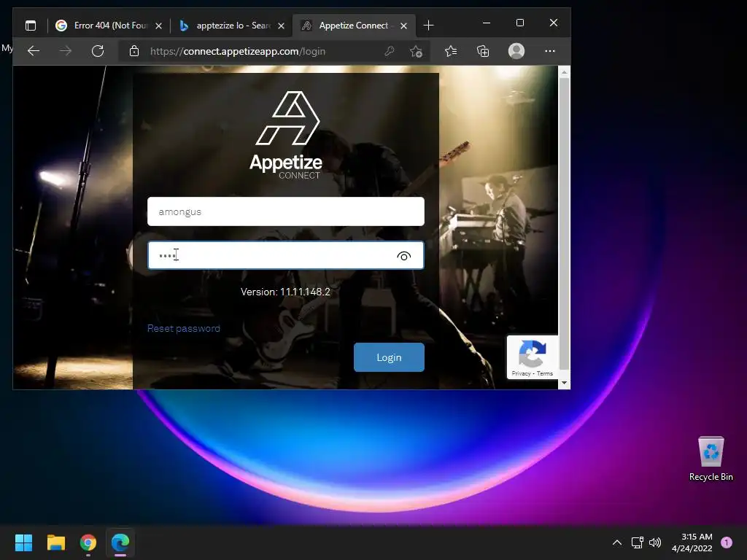Screen dimensions: 747x560
Task: Toggle password visibility eye icon
Action: pyautogui.click(x=403, y=256)
